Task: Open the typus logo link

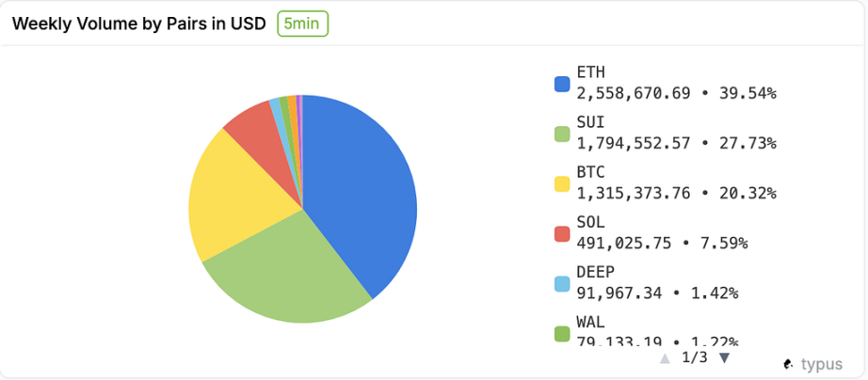Action: [x=812, y=364]
